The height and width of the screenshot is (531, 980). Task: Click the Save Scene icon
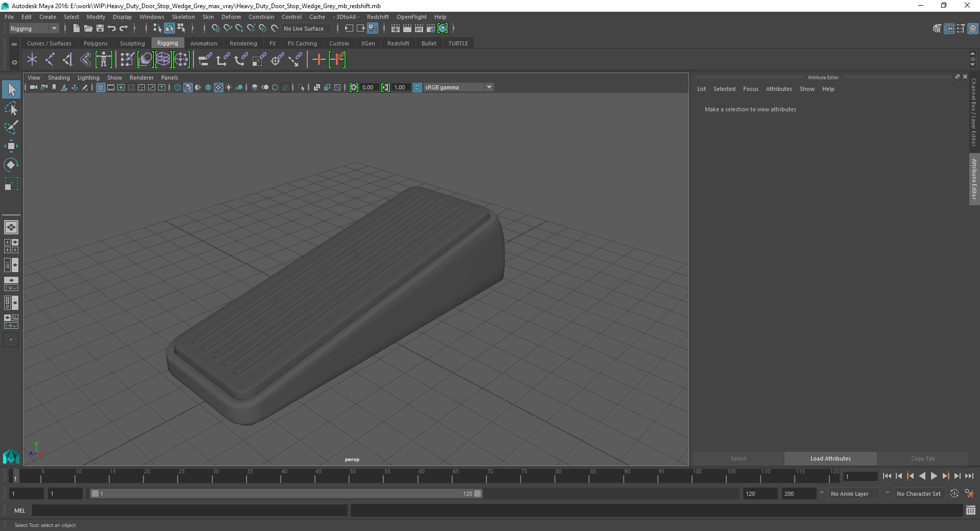click(100, 29)
